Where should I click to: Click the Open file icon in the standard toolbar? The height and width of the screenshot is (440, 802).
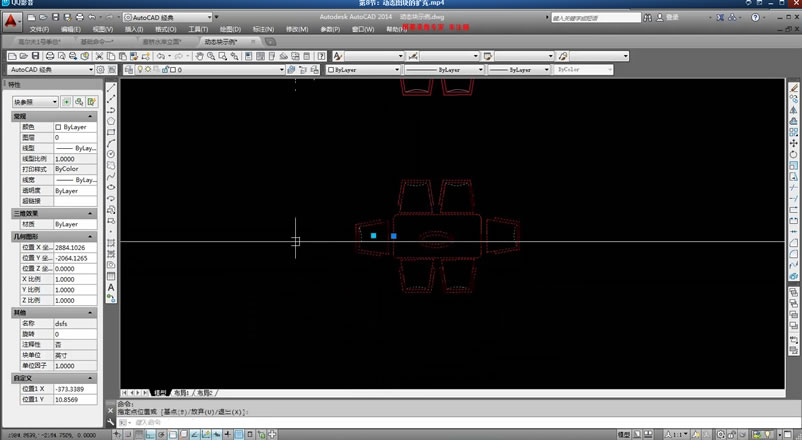[x=24, y=56]
